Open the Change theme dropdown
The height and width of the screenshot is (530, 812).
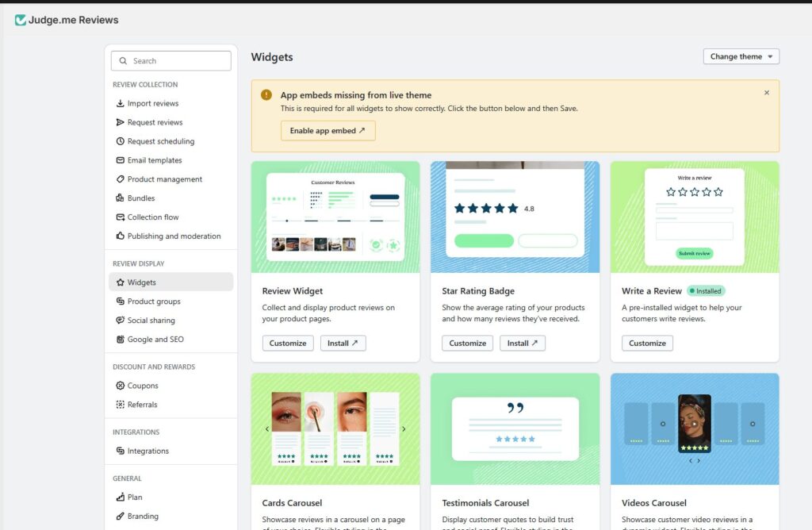[741, 57]
